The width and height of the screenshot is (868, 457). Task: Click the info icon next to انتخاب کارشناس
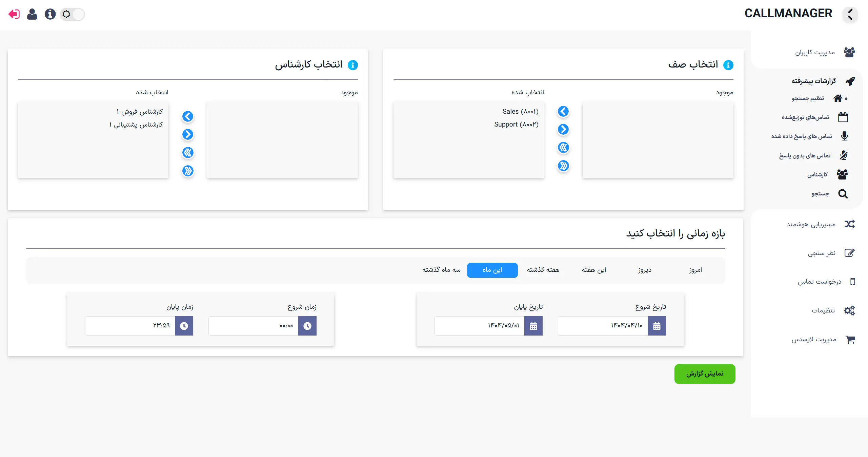coord(353,65)
